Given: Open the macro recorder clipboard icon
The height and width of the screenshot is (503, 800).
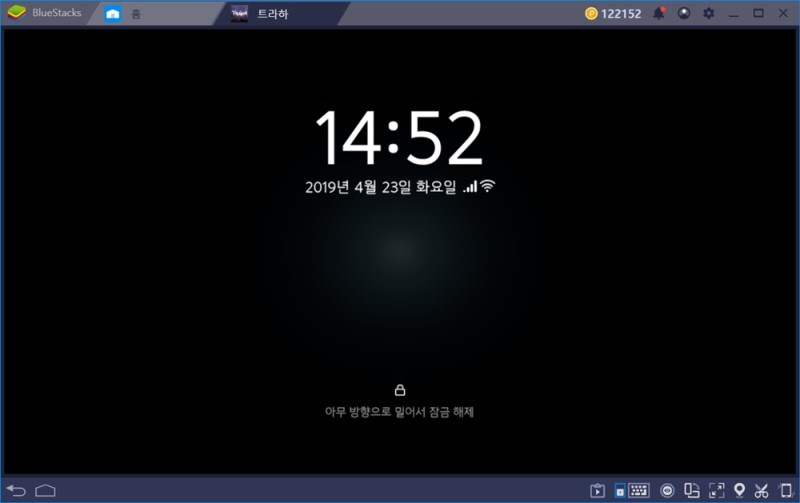Looking at the screenshot, I should [597, 490].
